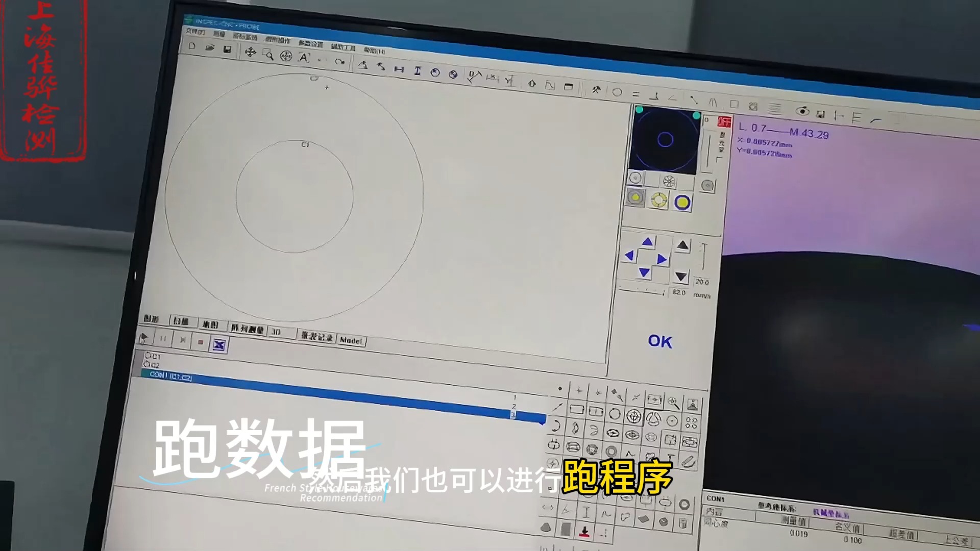This screenshot has width=980, height=551.
Task: Click the OK button to confirm
Action: 659,340
